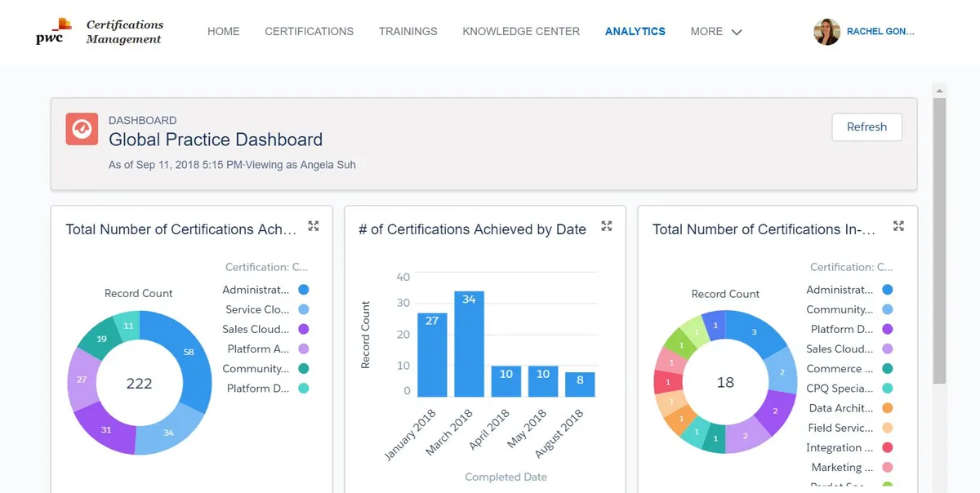This screenshot has width=980, height=493.
Task: Expand the Certifications Achieved by Date chart
Action: pos(607,226)
